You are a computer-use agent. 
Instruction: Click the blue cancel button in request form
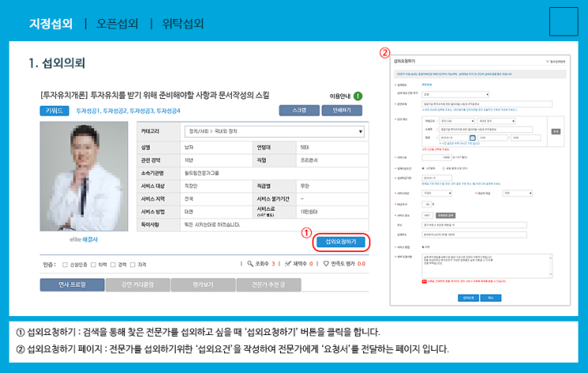491,298
